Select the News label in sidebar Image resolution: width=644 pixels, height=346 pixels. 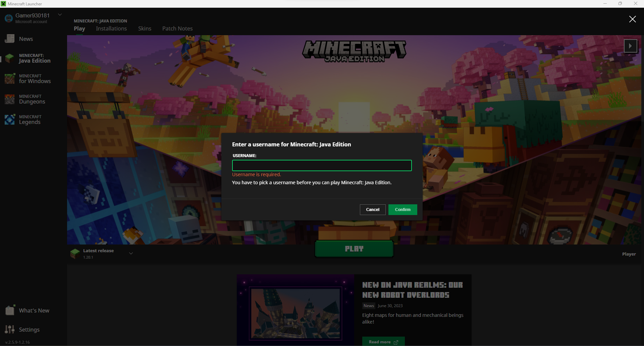tap(26, 39)
